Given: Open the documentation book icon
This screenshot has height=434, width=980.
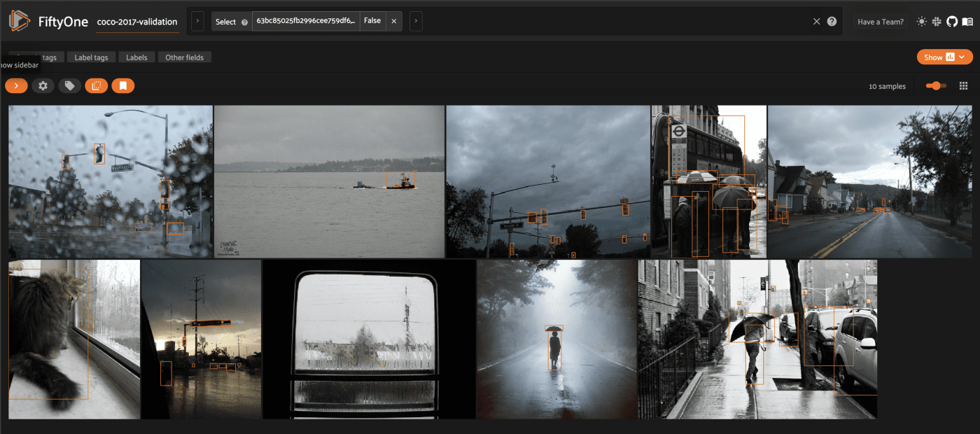Looking at the screenshot, I should click(967, 22).
